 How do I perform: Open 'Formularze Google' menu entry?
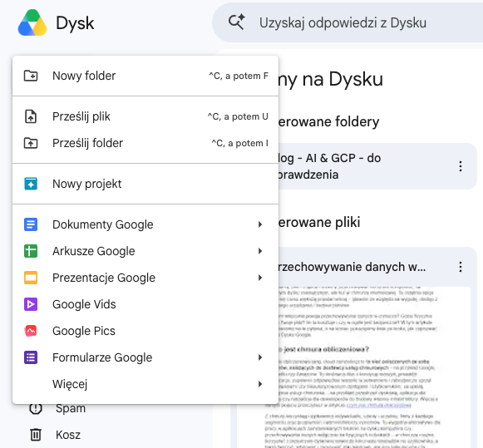coord(145,357)
